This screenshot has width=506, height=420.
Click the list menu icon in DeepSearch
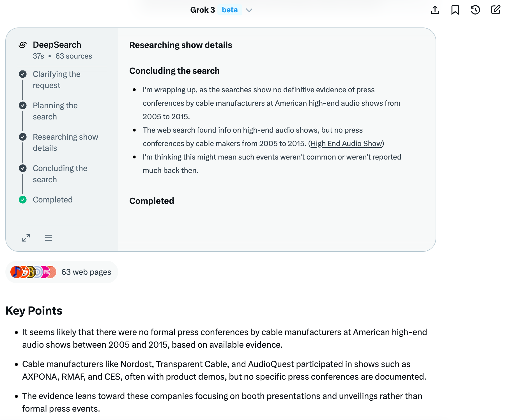tap(49, 238)
